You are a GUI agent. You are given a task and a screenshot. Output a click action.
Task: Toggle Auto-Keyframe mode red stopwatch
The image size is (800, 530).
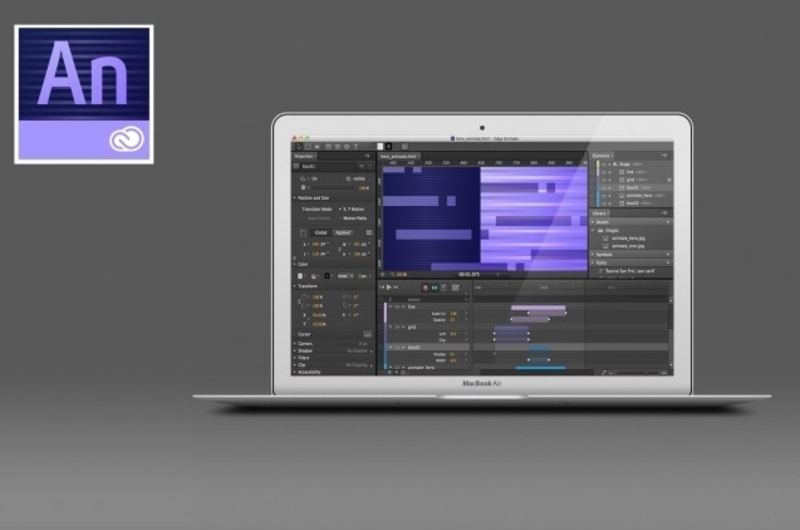(425, 288)
